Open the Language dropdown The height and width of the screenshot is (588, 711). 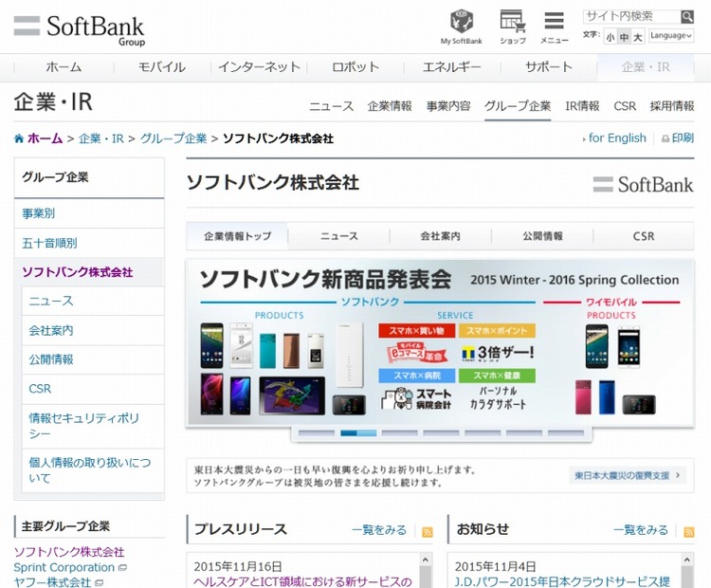pos(670,35)
